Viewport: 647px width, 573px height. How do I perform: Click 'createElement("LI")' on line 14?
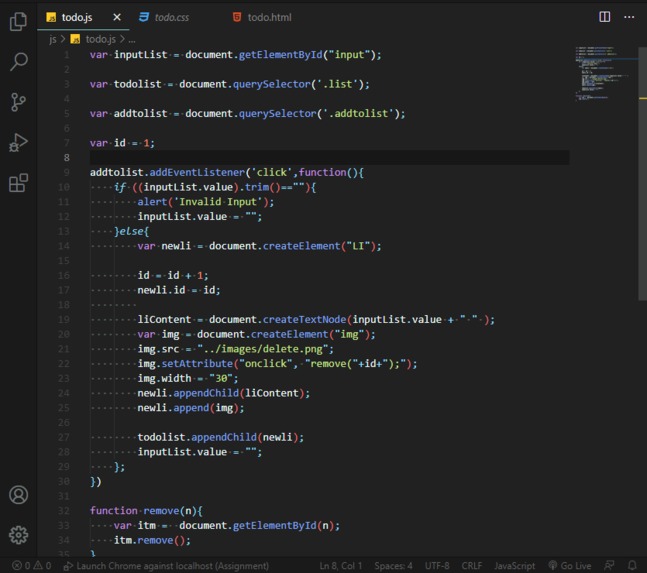click(319, 246)
